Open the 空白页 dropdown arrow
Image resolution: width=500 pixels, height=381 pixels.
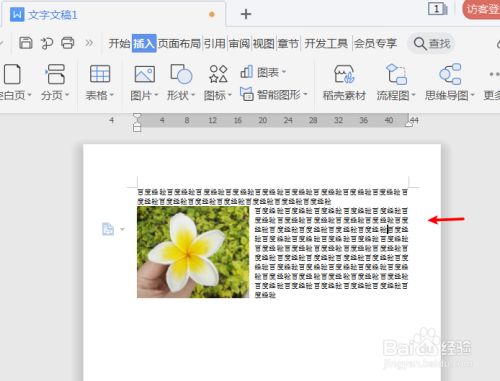tap(29, 95)
